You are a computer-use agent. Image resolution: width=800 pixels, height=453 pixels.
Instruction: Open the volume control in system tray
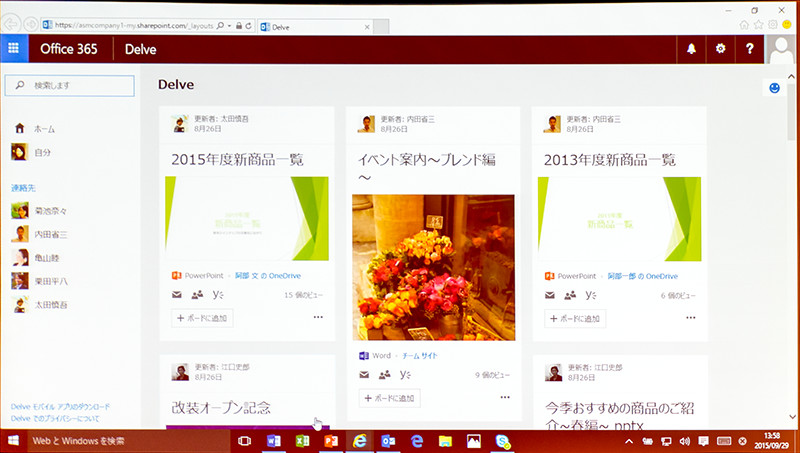coord(685,441)
